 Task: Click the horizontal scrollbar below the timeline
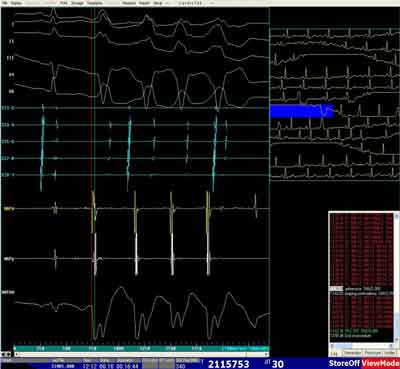point(141,354)
